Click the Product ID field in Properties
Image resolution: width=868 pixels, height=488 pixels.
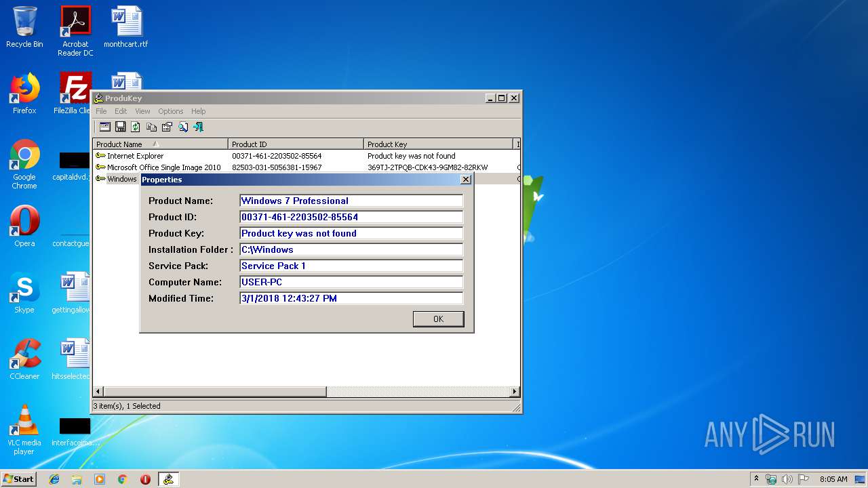(351, 217)
